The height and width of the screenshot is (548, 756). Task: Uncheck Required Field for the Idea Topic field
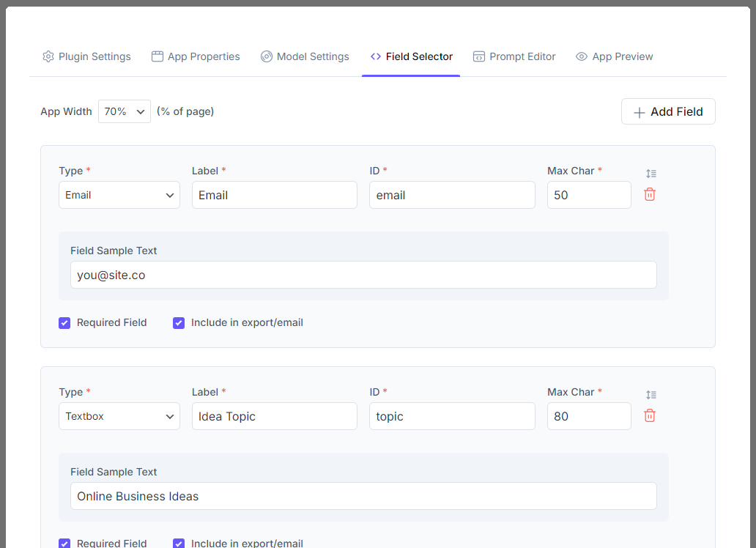point(64,543)
